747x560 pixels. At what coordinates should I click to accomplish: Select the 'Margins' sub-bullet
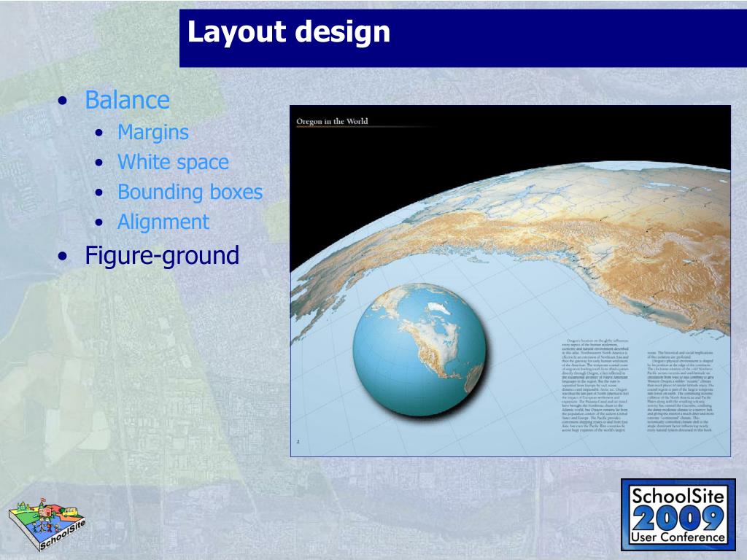(153, 133)
